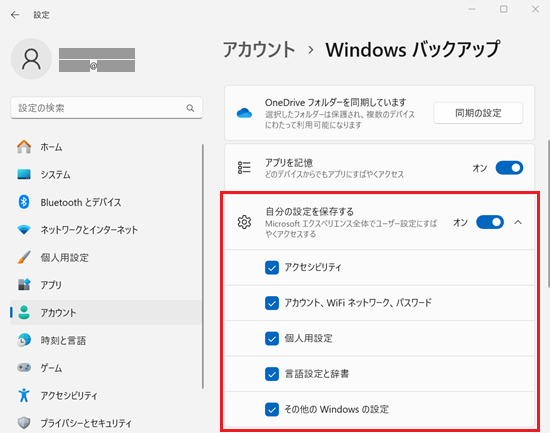
Task: Click the Windows バックアップ page title
Action: coord(412,49)
